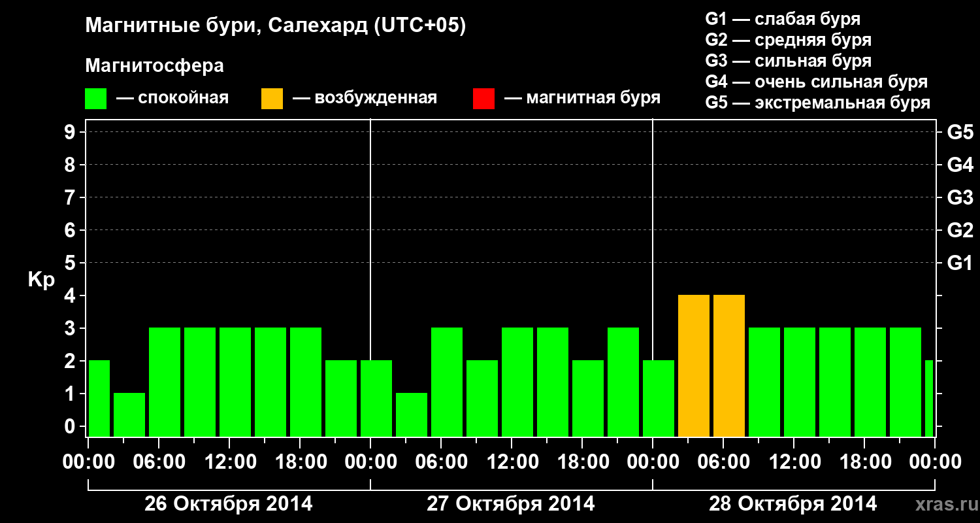
Task: Click the line 'G4 — очень сильная буря'
Action: tap(816, 82)
